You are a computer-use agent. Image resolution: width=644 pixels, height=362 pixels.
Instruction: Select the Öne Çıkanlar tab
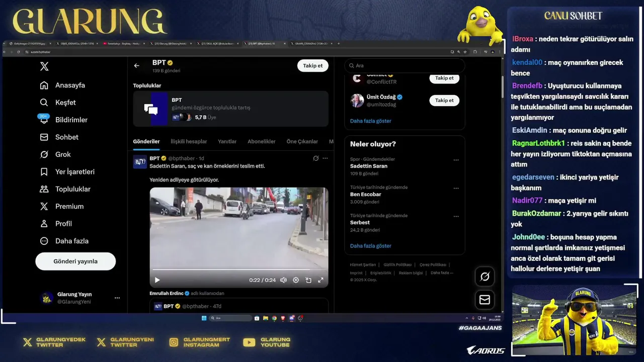302,142
